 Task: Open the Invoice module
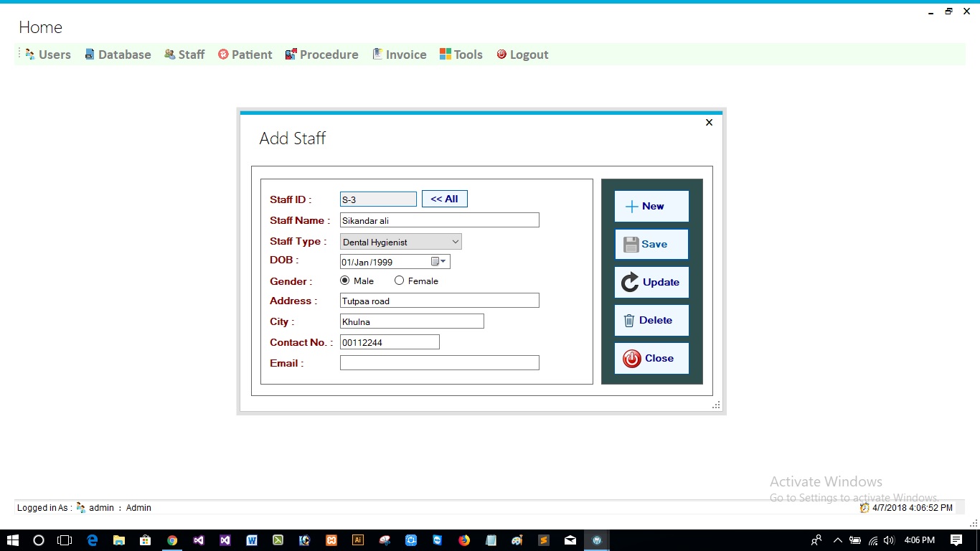click(399, 54)
